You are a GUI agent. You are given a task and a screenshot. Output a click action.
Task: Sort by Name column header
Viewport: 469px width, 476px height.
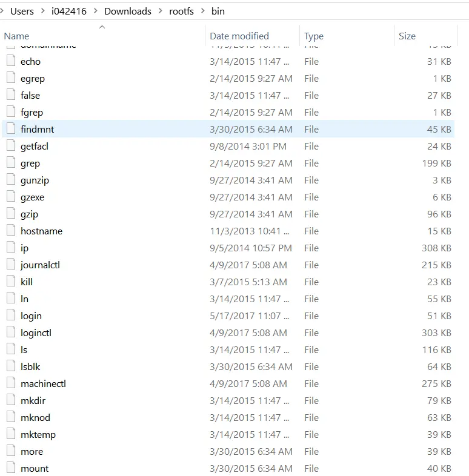tap(16, 36)
